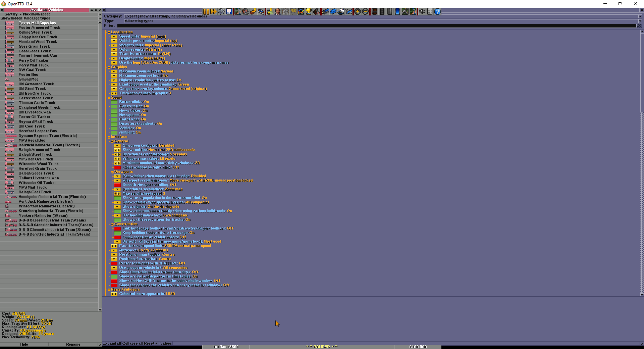This screenshot has height=349, width=644.
Task: Open the subsidies icon
Action: (x=253, y=12)
